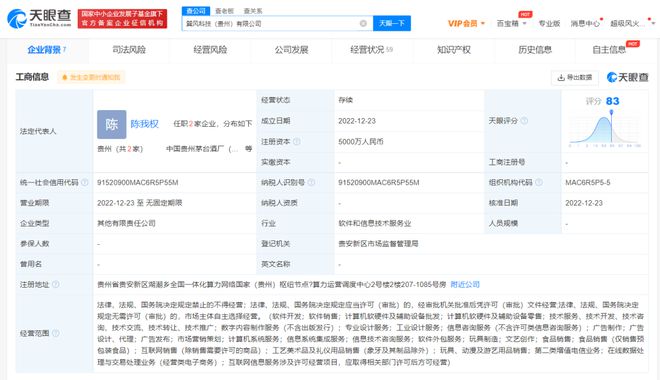Click the credit code 91520900MAC6R5P55M under 统一社会信用代码
Screen dimensions: 660x380
point(138,182)
